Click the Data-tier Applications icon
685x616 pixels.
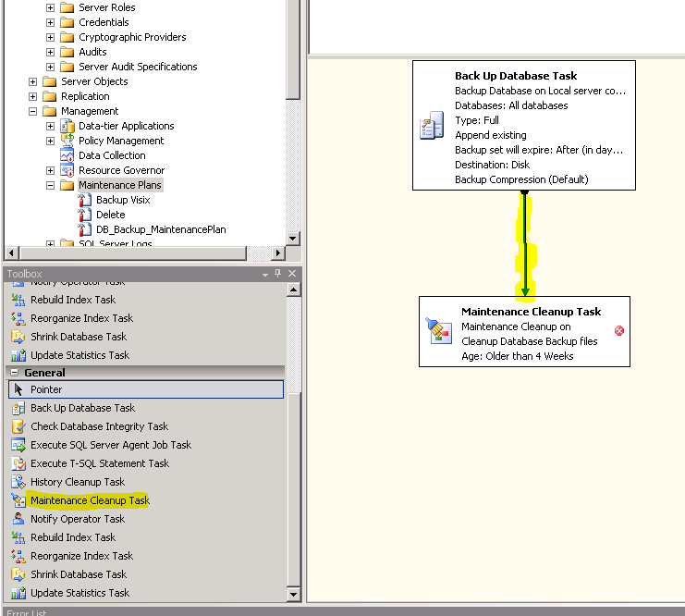click(x=67, y=126)
